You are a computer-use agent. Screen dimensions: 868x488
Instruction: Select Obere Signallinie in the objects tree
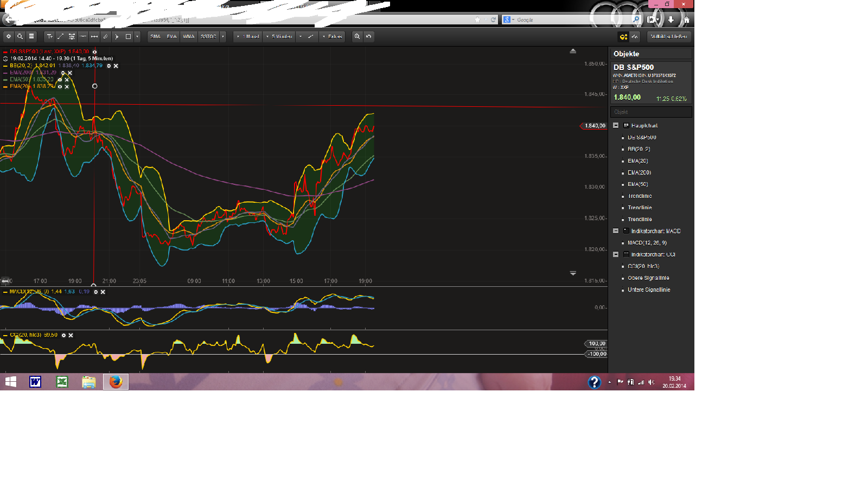click(648, 278)
